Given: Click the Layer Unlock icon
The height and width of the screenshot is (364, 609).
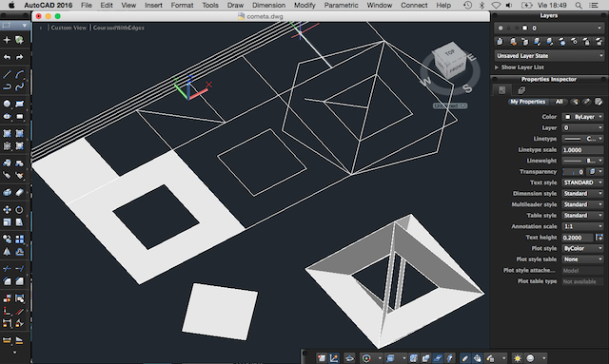Looking at the screenshot, I should tap(599, 42).
